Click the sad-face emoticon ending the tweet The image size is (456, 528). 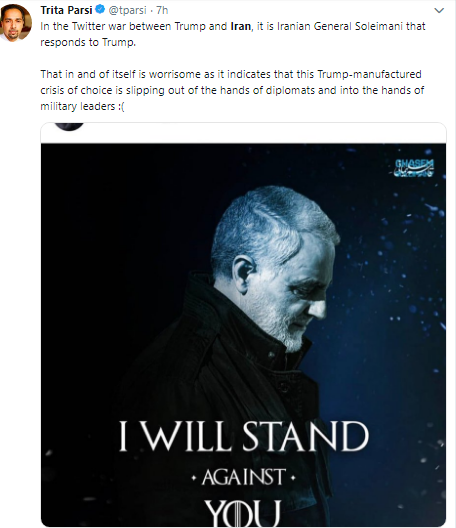click(x=121, y=107)
